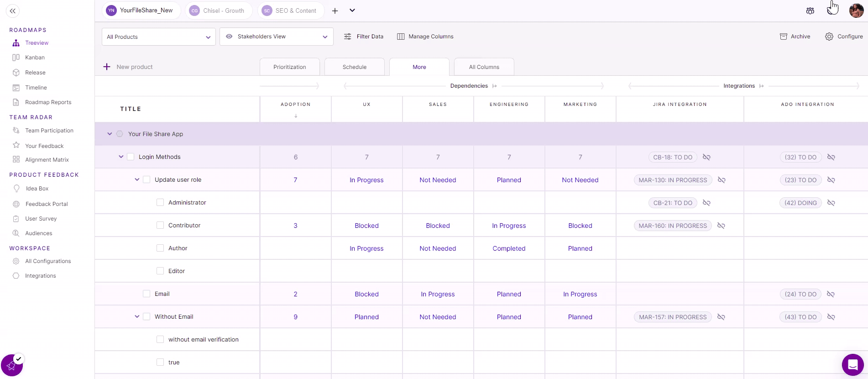Open Feedback Portal
Viewport: 868px width, 379px height.
click(x=47, y=204)
